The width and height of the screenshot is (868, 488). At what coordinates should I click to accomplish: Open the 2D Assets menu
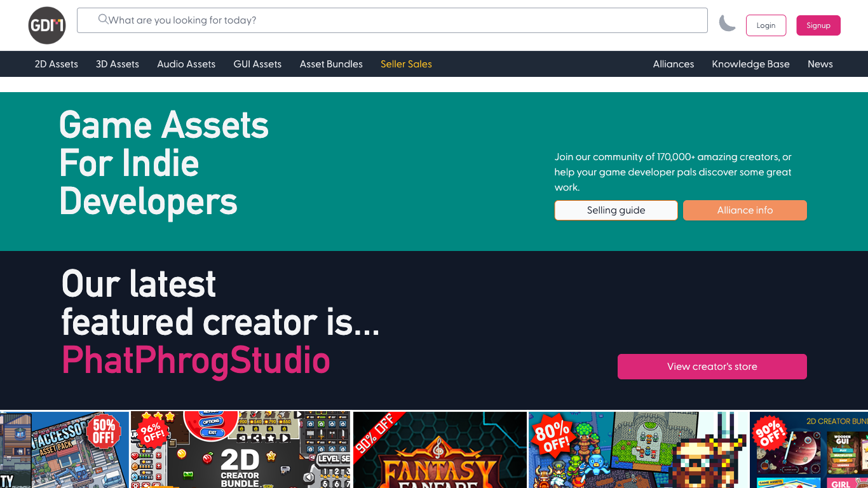57,64
